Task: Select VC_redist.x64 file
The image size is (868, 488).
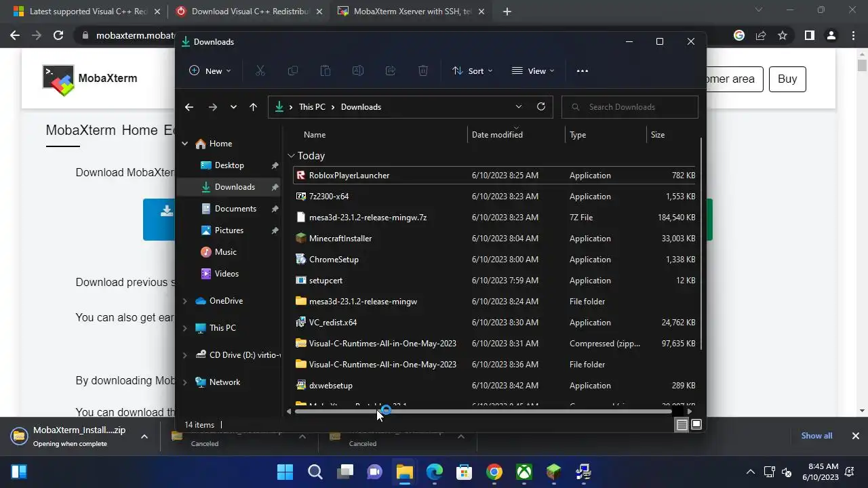Action: (494, 323)
